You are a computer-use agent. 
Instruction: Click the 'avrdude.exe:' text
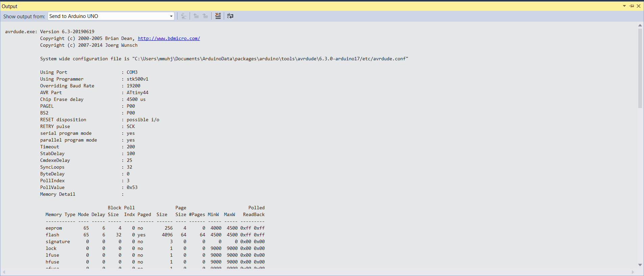tap(21, 31)
